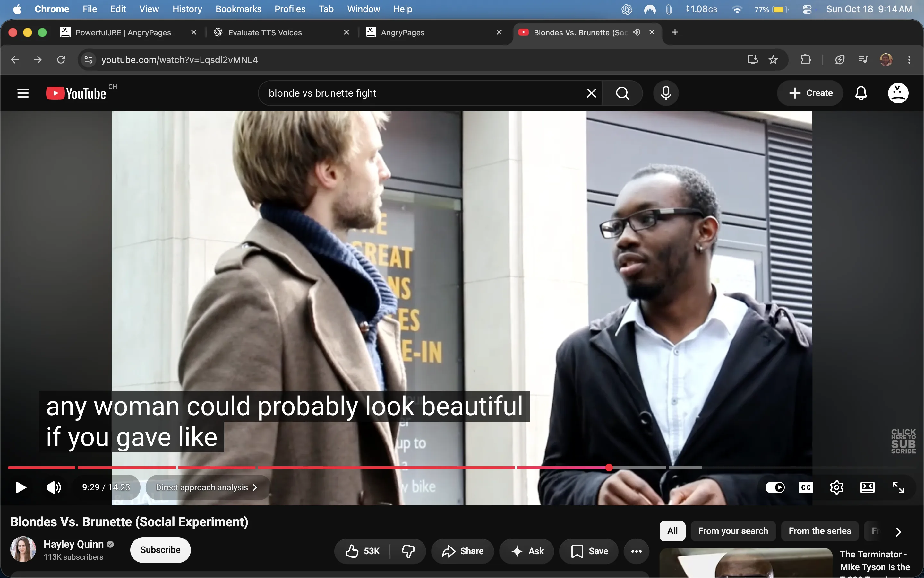Switch to Evaluate TTS Voices tab
The height and width of the screenshot is (578, 924).
tap(282, 32)
